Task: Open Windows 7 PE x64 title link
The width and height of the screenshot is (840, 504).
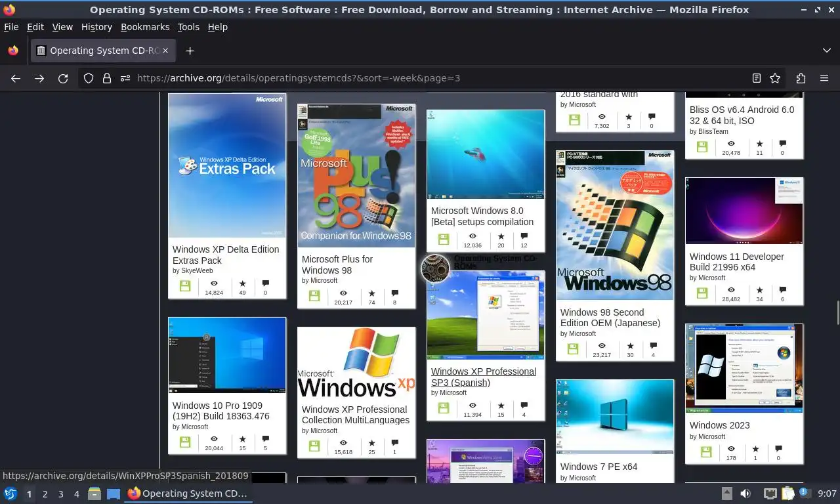Action: (599, 467)
